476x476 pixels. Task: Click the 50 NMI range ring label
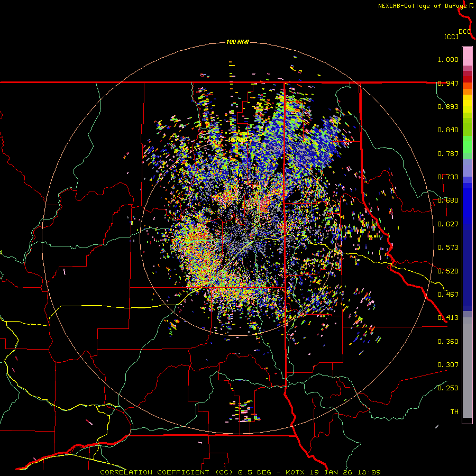coord(237,140)
